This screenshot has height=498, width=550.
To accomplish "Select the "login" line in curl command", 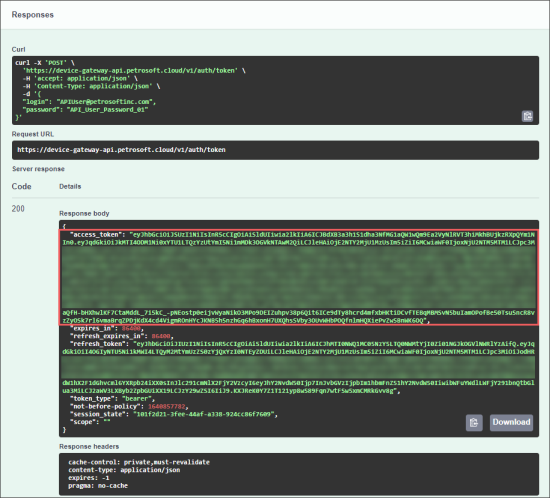I will pos(89,102).
